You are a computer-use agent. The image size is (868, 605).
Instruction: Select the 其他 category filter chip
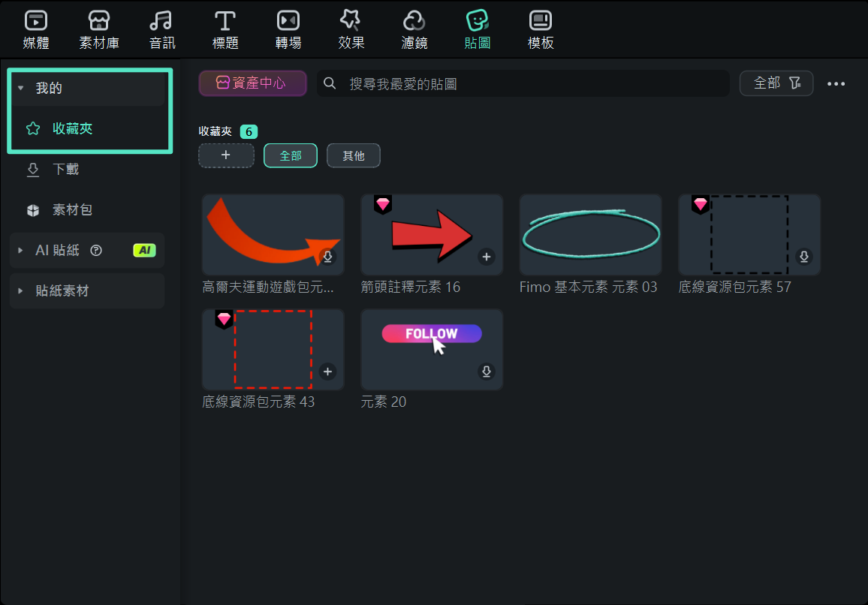click(x=354, y=155)
